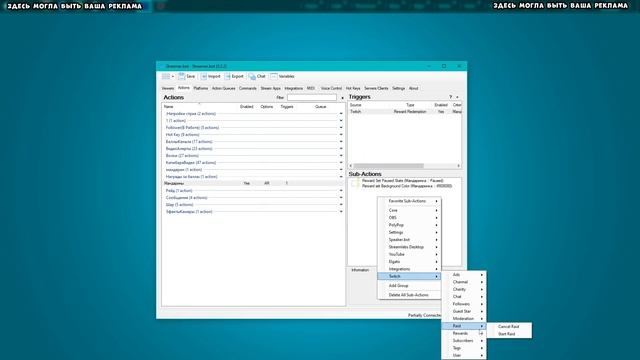Viewport: 640px width, 360px height.
Task: Collapse the Hot Key (9 actions) group arrow
Action: [341, 135]
